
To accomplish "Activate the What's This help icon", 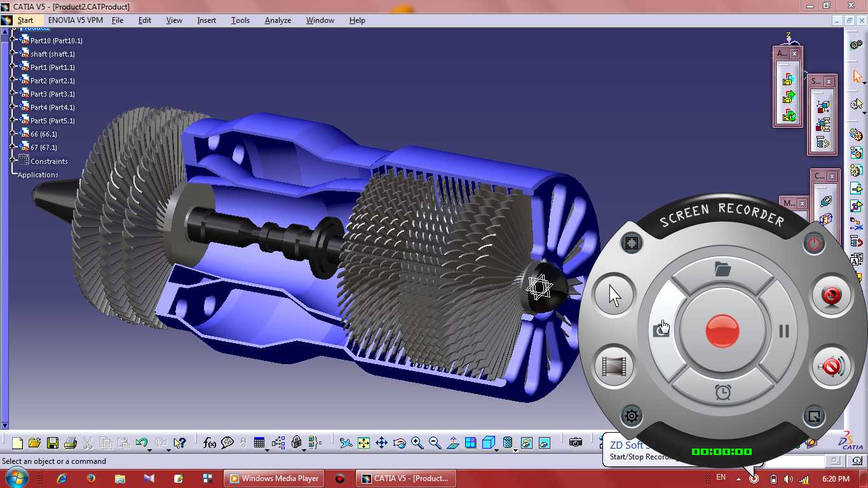I will (x=179, y=443).
